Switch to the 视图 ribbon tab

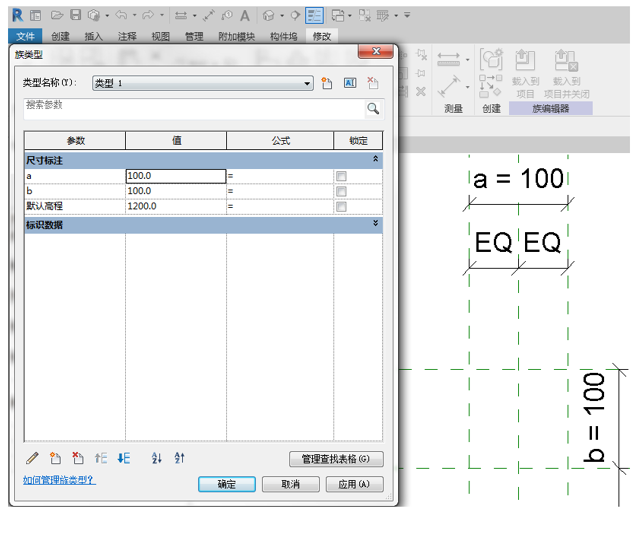[160, 36]
